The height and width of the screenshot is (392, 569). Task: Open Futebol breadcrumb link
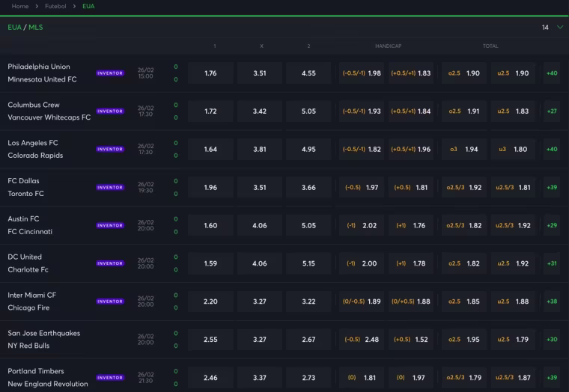coord(55,6)
